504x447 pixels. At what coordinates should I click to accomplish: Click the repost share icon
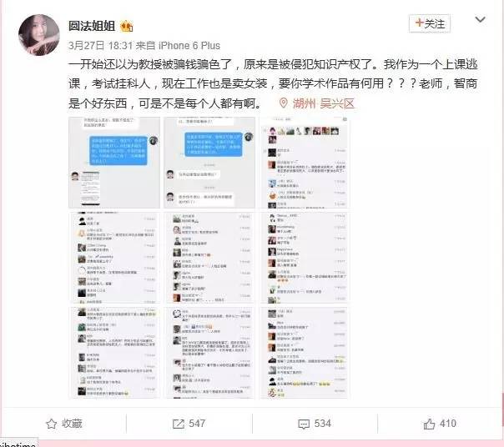point(179,424)
